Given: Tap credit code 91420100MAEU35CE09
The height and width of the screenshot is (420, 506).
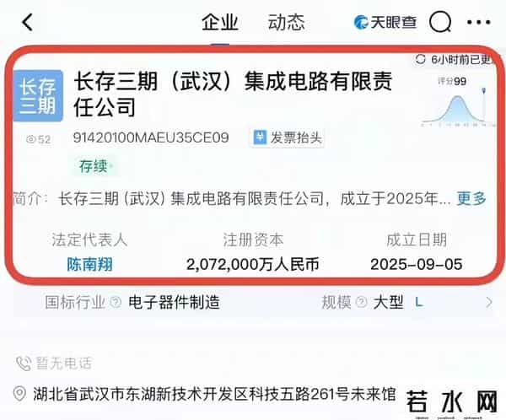Looking at the screenshot, I should [151, 138].
